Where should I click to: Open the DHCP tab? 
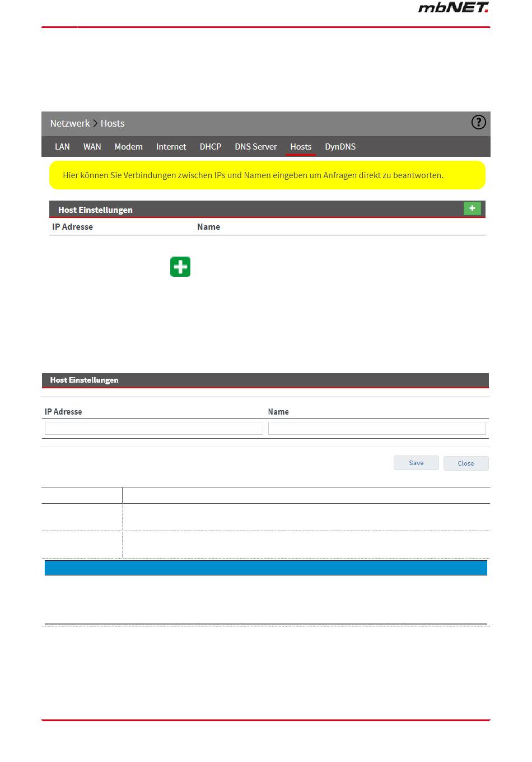coord(210,147)
